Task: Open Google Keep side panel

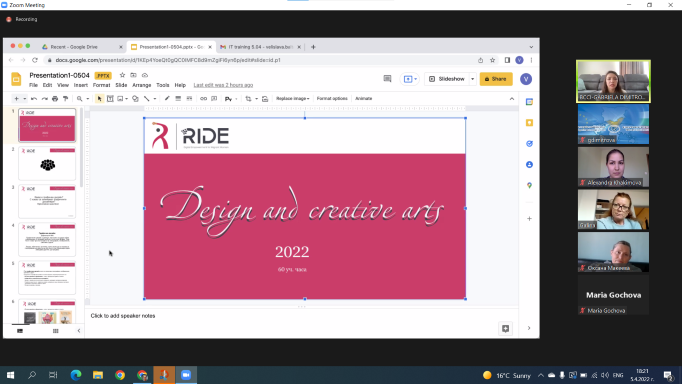Action: tap(529, 123)
